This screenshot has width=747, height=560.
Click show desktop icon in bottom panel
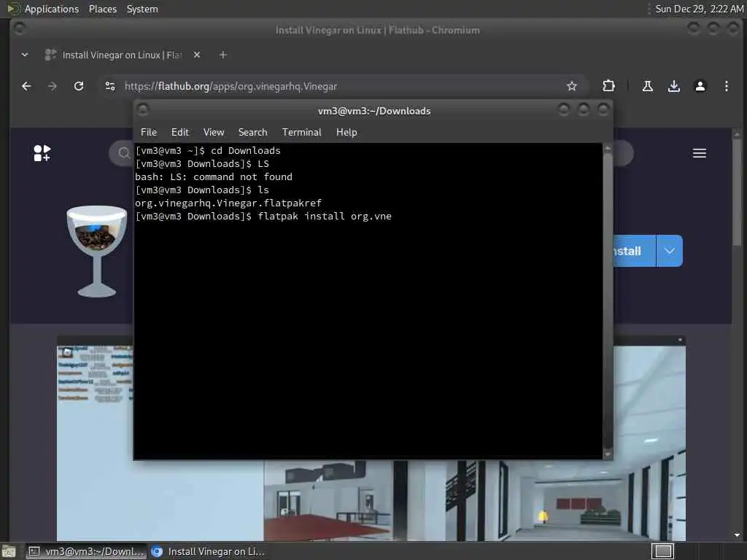click(9, 551)
